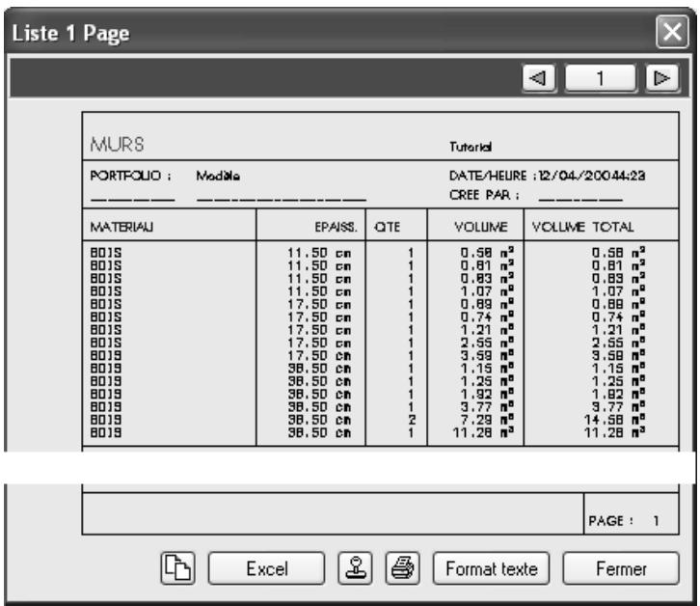Click volume total 11.28 in last row
The height and width of the screenshot is (606, 700).
coord(614,433)
